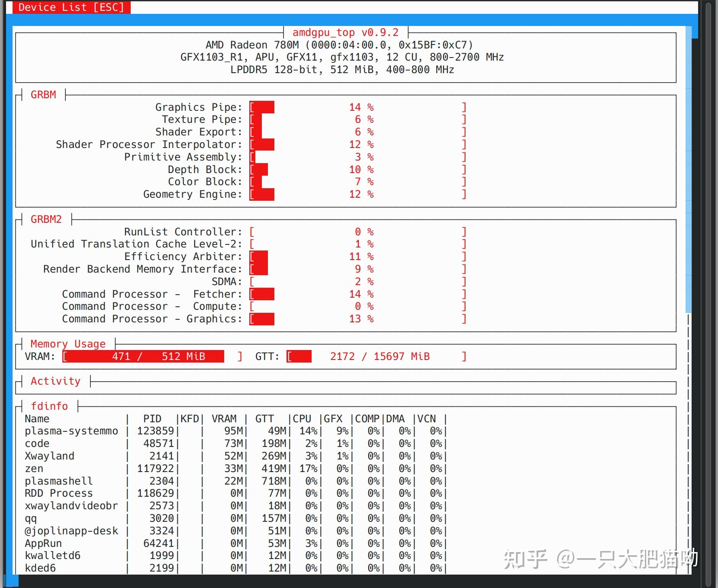Click the Graphics Pipe usage gauge
This screenshot has width=718, height=588.
click(x=357, y=107)
